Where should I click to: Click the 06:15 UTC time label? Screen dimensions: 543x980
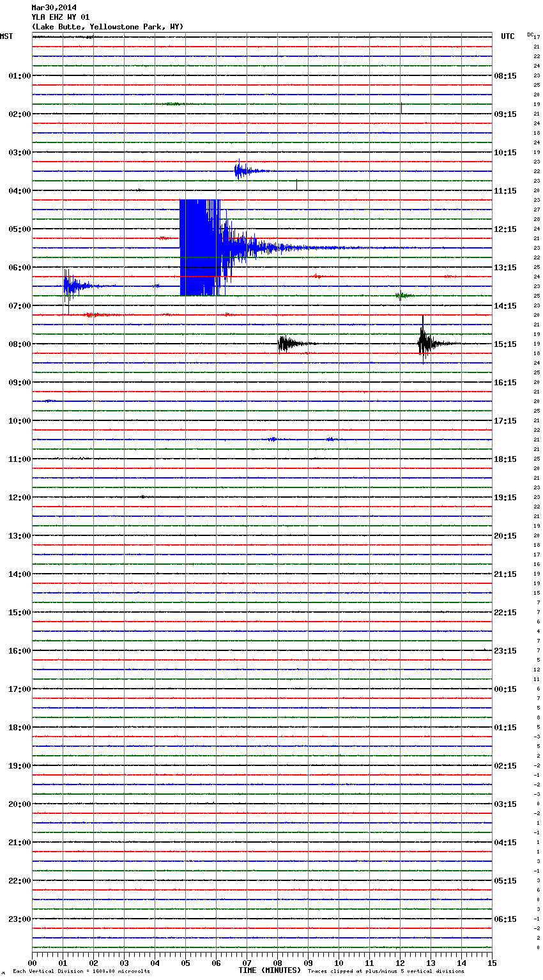505,919
